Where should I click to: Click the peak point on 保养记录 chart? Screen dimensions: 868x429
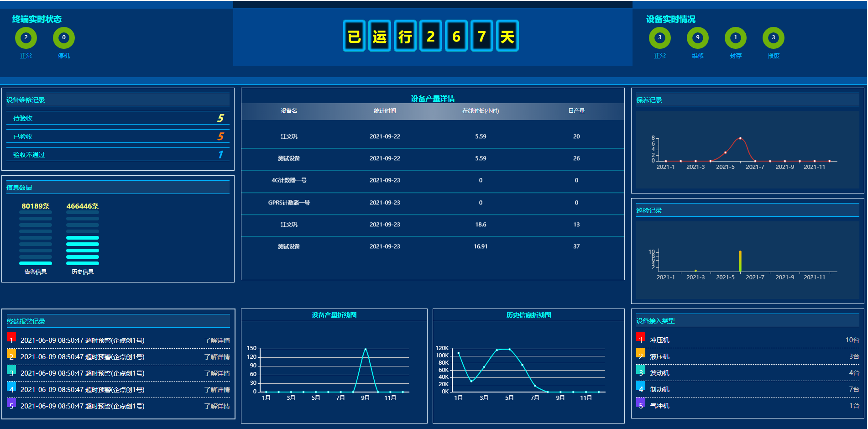(740, 138)
